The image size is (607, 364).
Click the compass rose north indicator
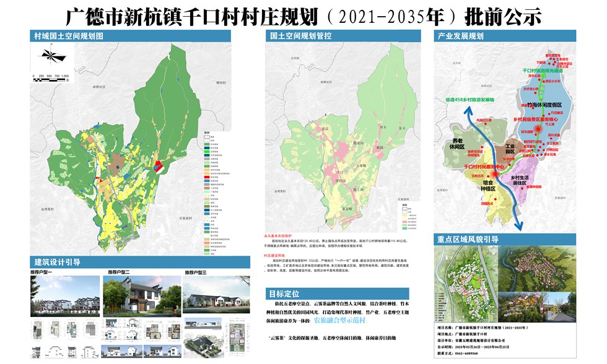click(x=51, y=57)
